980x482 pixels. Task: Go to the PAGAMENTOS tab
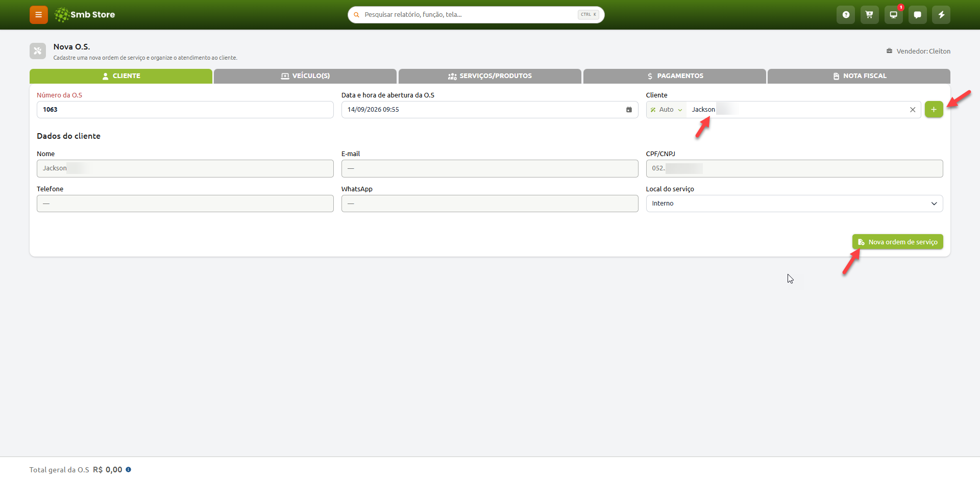click(x=675, y=76)
